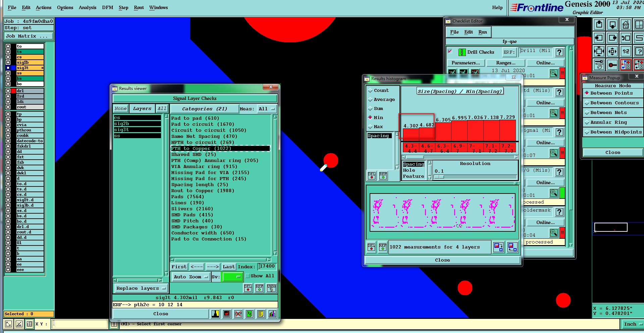
Task: Click the 1:2 scale icon
Action: tap(626, 51)
